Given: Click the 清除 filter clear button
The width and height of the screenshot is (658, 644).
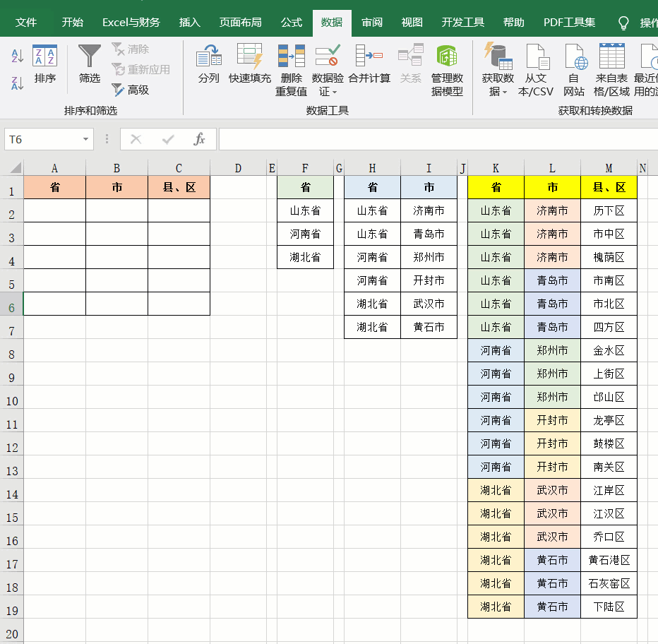Looking at the screenshot, I should (x=131, y=49).
